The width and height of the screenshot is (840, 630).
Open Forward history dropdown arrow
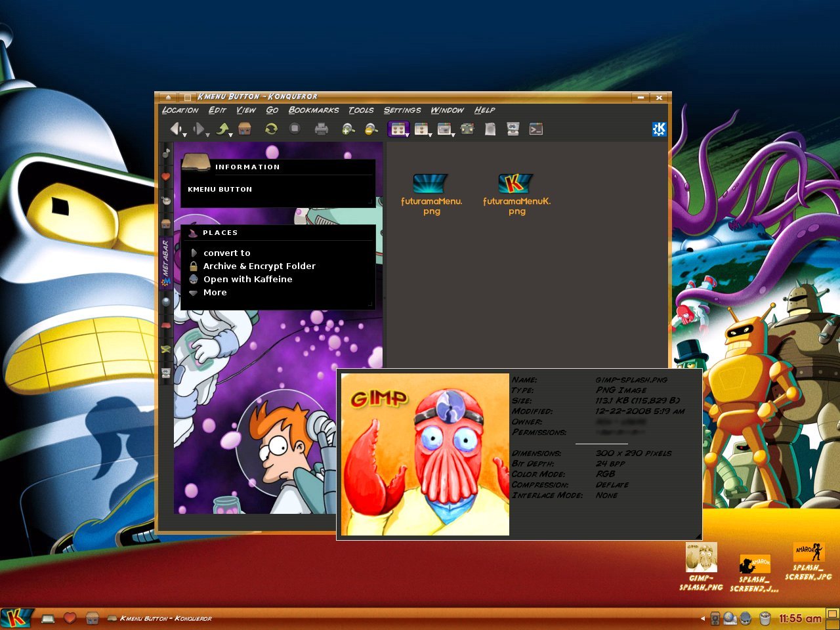coord(207,135)
